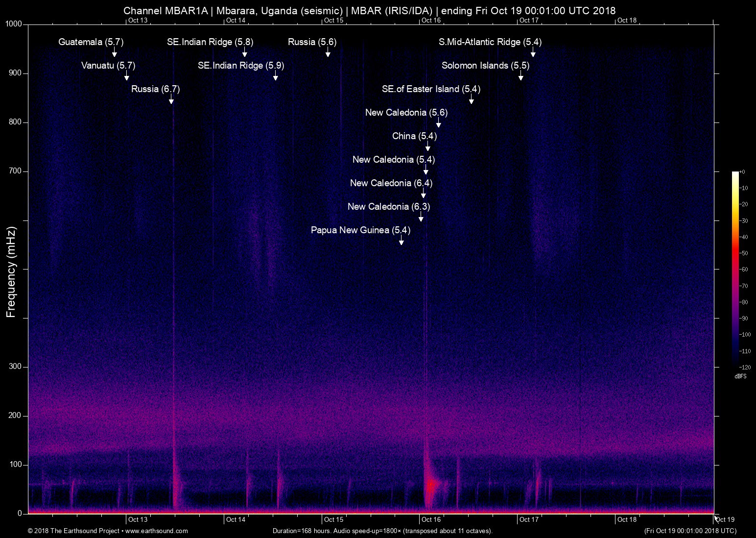Select the New Caledonia (6.3) event label
The height and width of the screenshot is (538, 756).
coord(388,206)
